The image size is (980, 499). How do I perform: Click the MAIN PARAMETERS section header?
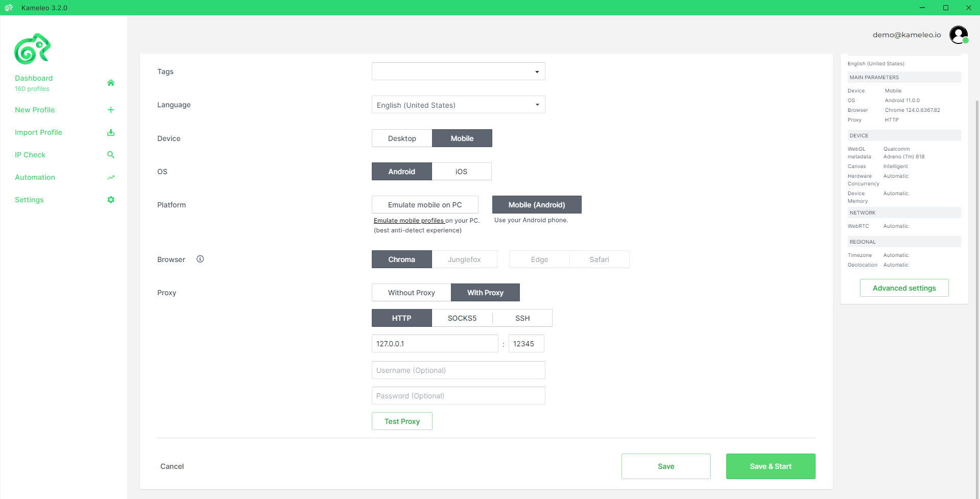click(904, 77)
